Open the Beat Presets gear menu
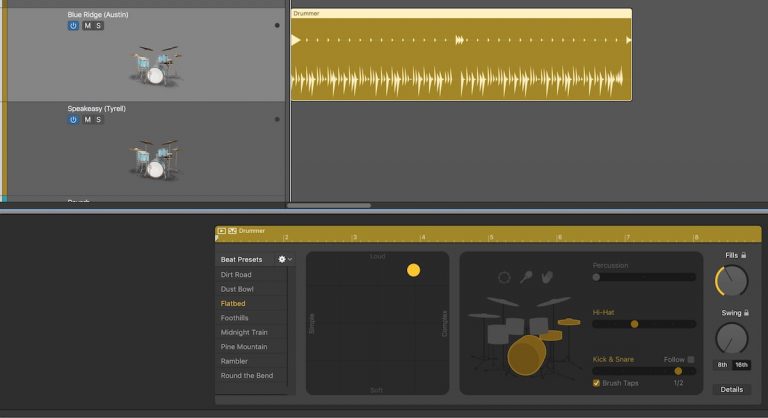 tap(285, 259)
